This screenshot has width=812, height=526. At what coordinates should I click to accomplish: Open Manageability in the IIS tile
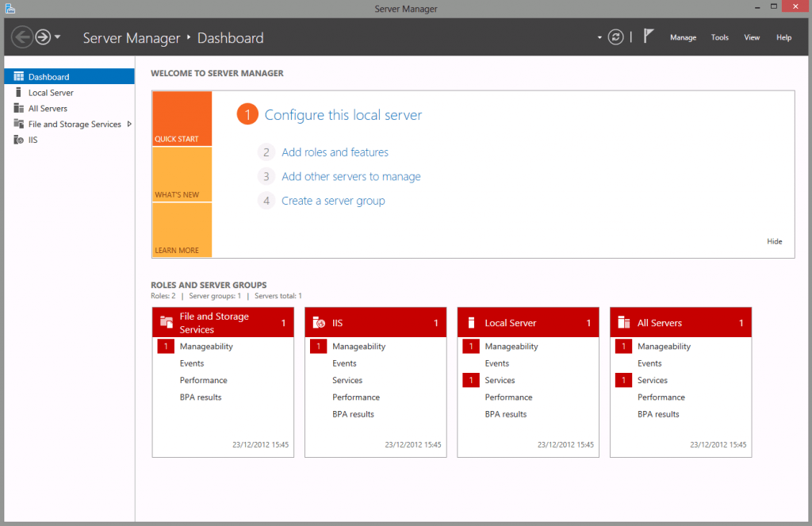pyautogui.click(x=359, y=346)
